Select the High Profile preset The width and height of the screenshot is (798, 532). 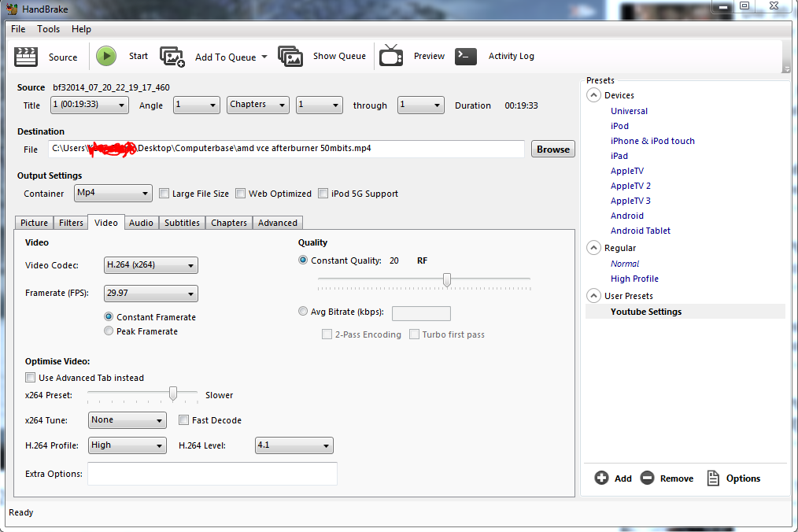(x=634, y=279)
